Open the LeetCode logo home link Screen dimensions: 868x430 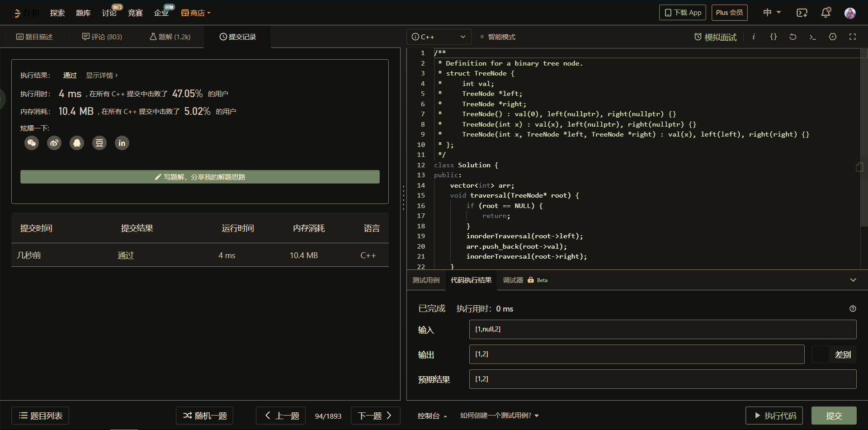coord(25,13)
